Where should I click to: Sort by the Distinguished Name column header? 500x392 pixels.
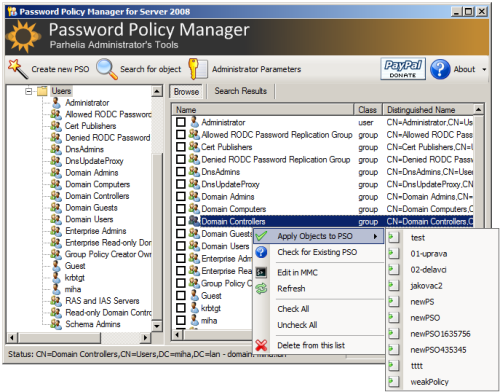coord(428,110)
